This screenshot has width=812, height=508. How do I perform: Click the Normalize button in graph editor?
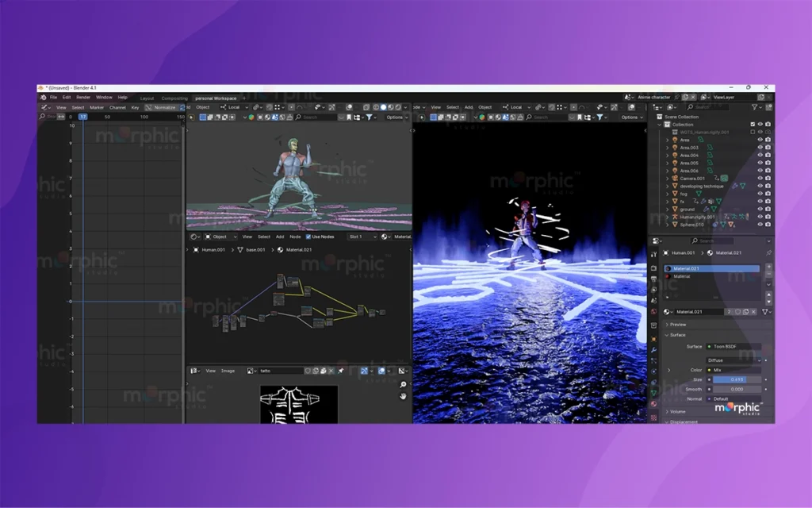(163, 107)
